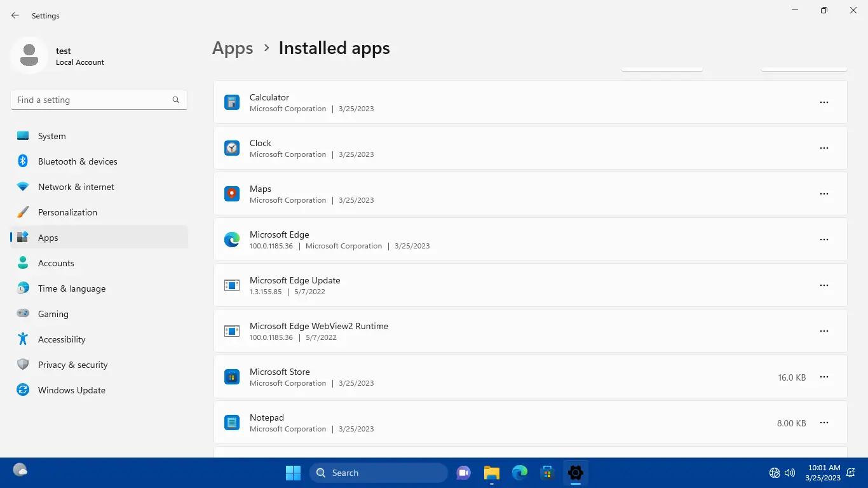The height and width of the screenshot is (488, 868).
Task: Open the Windows Start menu
Action: click(x=293, y=473)
